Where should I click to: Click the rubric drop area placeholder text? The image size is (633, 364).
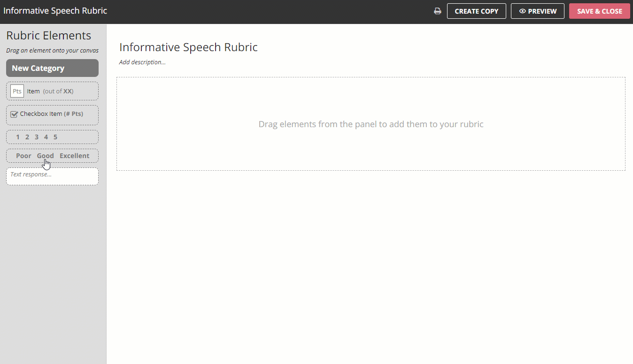(371, 124)
